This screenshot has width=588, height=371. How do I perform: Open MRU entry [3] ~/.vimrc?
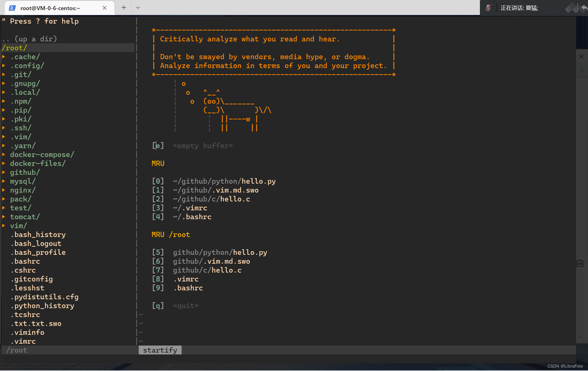[179, 208]
